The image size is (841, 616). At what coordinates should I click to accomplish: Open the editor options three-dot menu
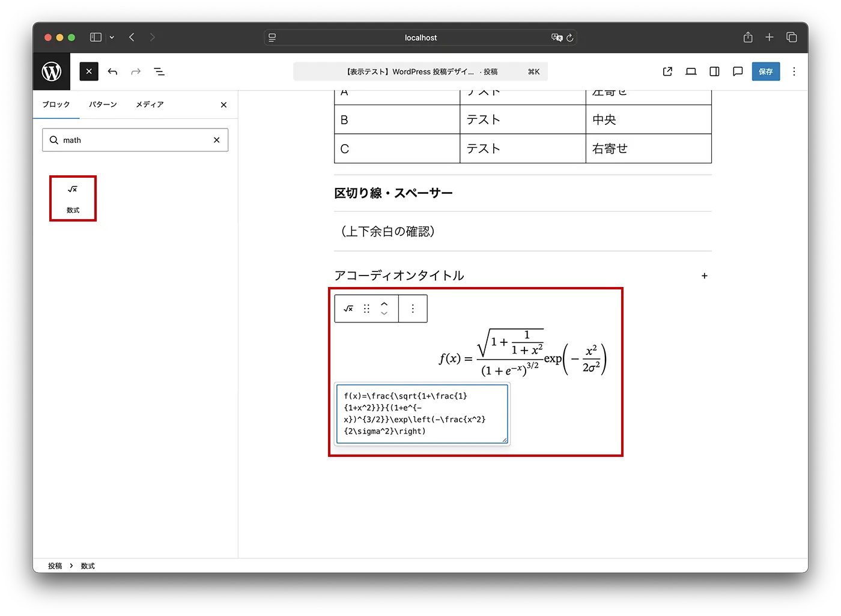(794, 71)
